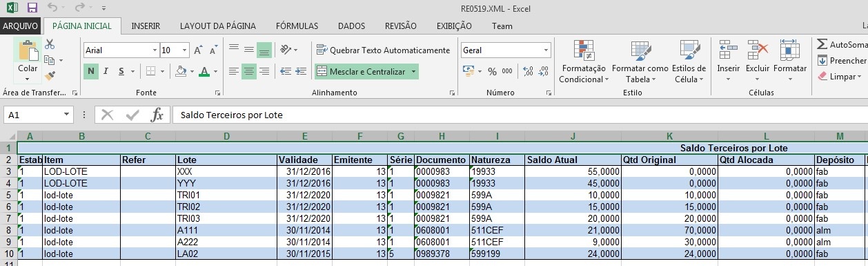The height and width of the screenshot is (266, 868).
Task: Open the Team tab
Action: tap(502, 26)
